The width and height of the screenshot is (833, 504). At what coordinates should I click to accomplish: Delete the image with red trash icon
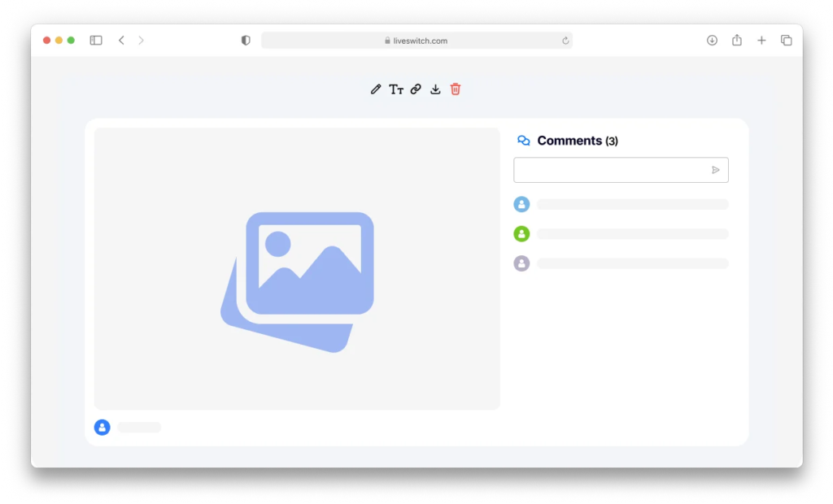(x=456, y=89)
